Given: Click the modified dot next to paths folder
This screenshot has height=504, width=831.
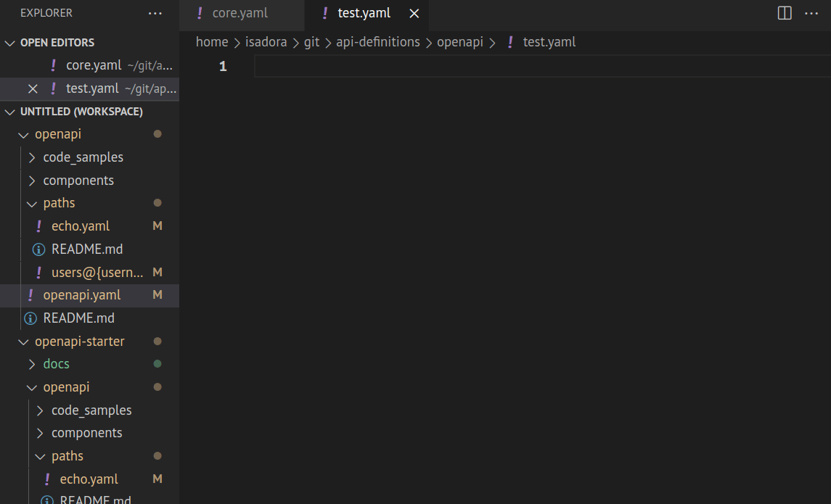Looking at the screenshot, I should coord(157,202).
